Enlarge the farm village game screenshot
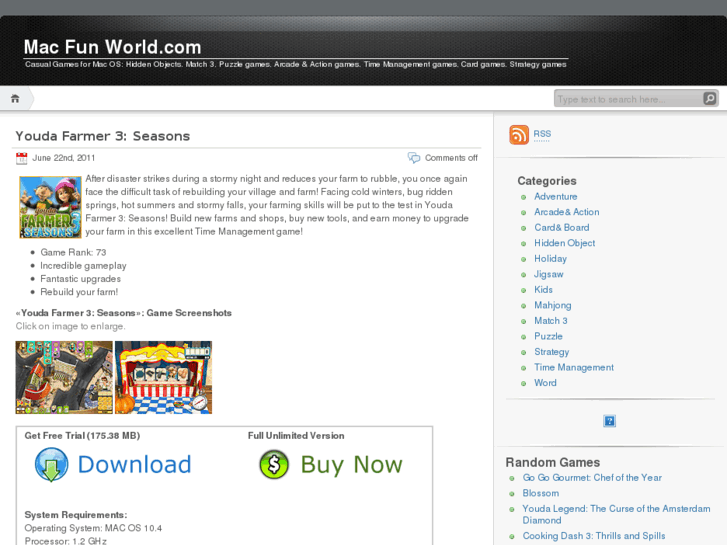727x545 pixels. pos(64,378)
